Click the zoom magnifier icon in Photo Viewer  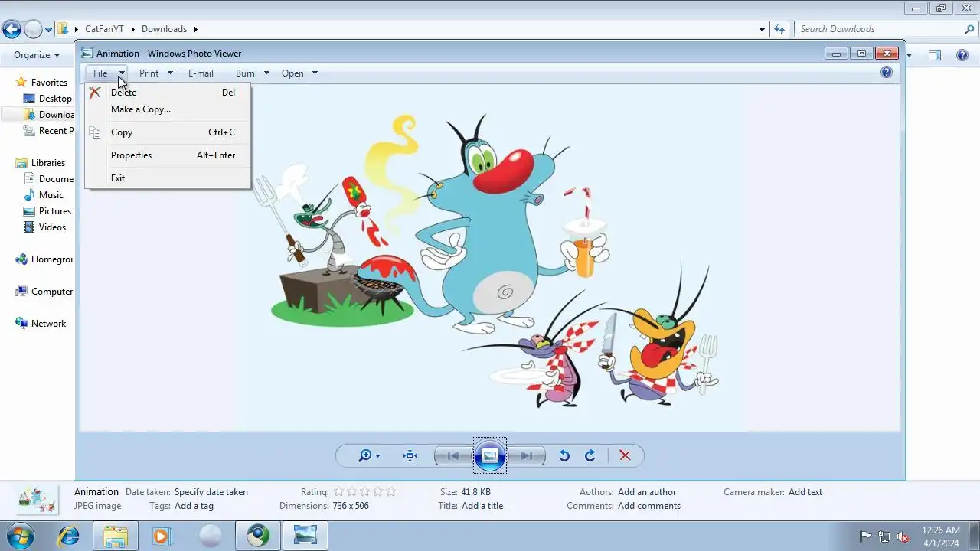click(x=365, y=456)
